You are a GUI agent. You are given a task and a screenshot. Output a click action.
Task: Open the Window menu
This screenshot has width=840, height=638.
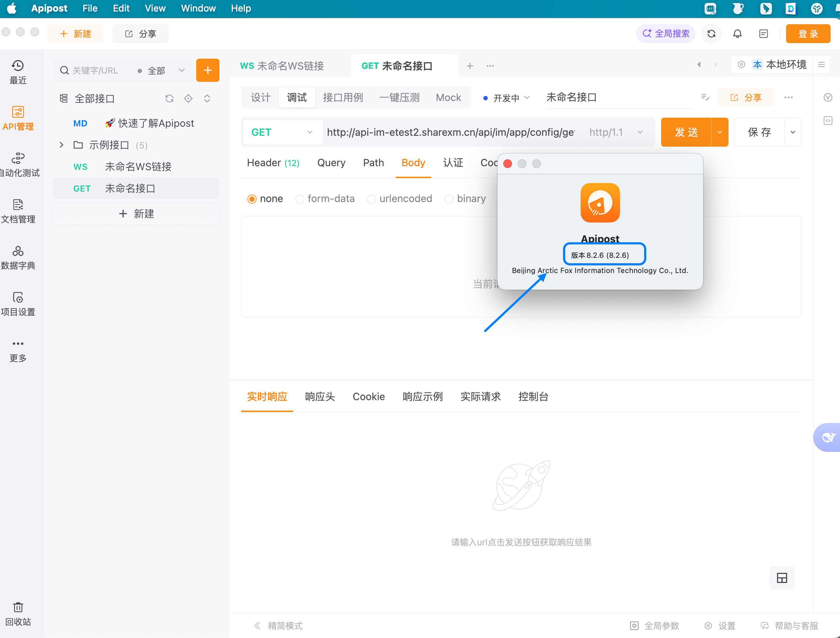click(x=198, y=8)
